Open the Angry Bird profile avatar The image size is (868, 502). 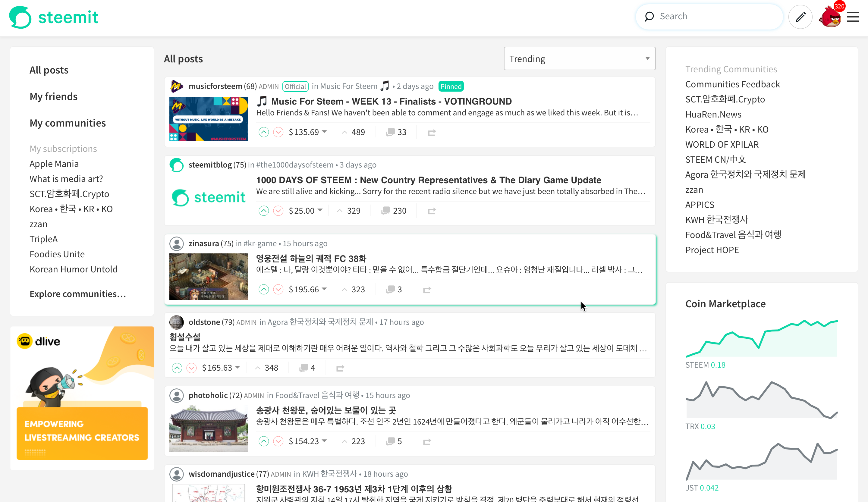click(x=830, y=17)
